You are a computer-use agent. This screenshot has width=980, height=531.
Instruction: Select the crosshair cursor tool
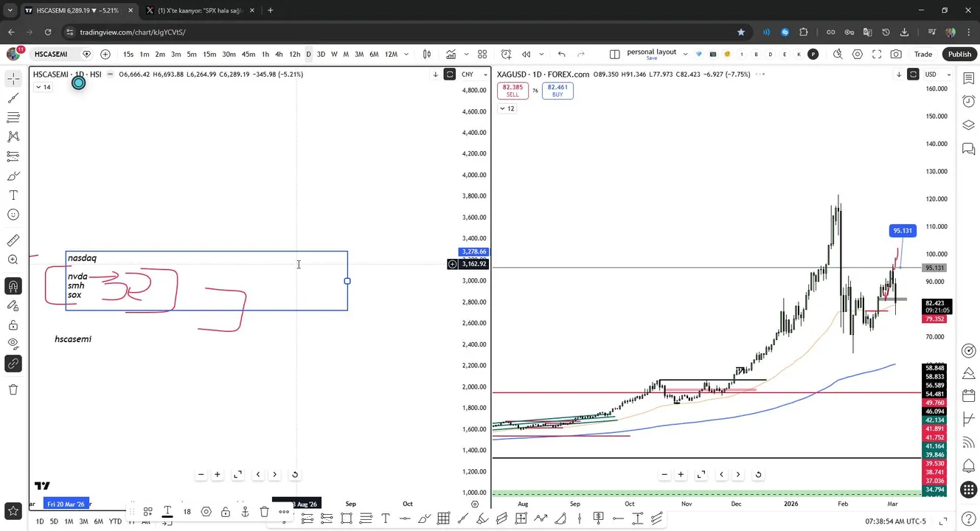(x=13, y=78)
